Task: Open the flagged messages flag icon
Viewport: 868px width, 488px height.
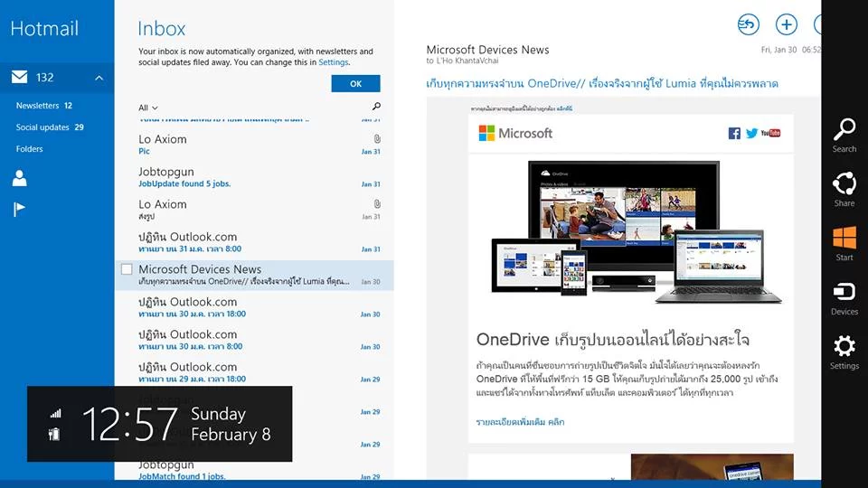Action: [19, 209]
